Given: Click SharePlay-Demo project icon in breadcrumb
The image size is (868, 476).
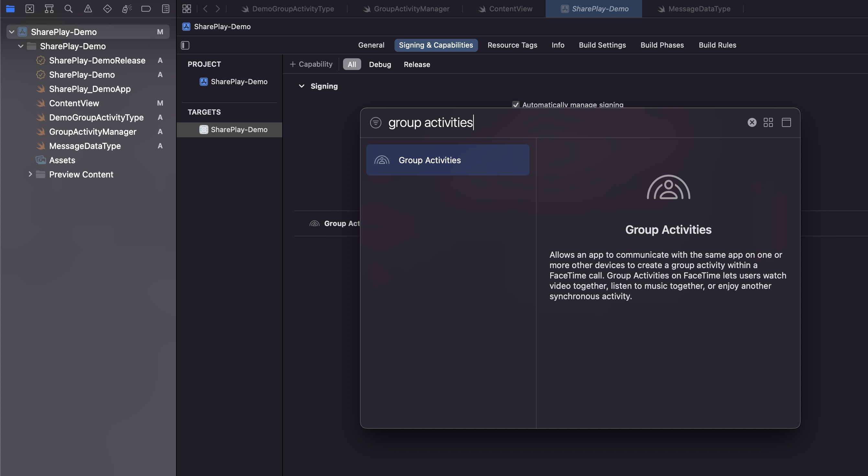Looking at the screenshot, I should tap(186, 27).
